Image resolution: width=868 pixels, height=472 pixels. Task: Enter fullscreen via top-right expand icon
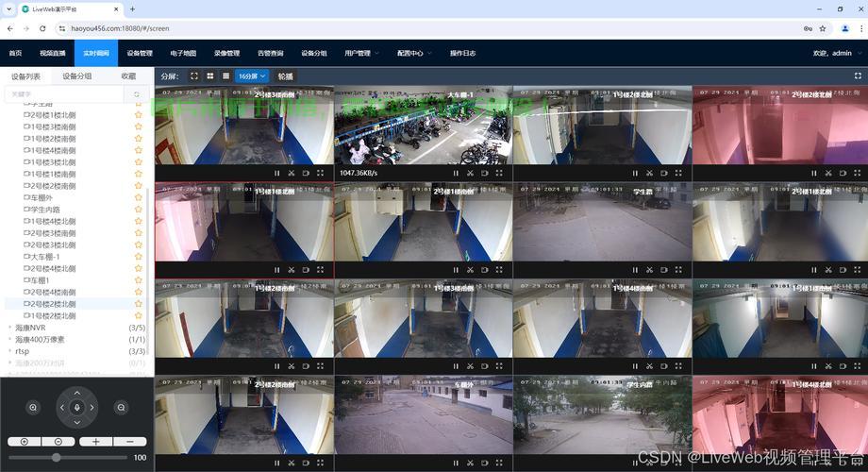click(x=858, y=76)
